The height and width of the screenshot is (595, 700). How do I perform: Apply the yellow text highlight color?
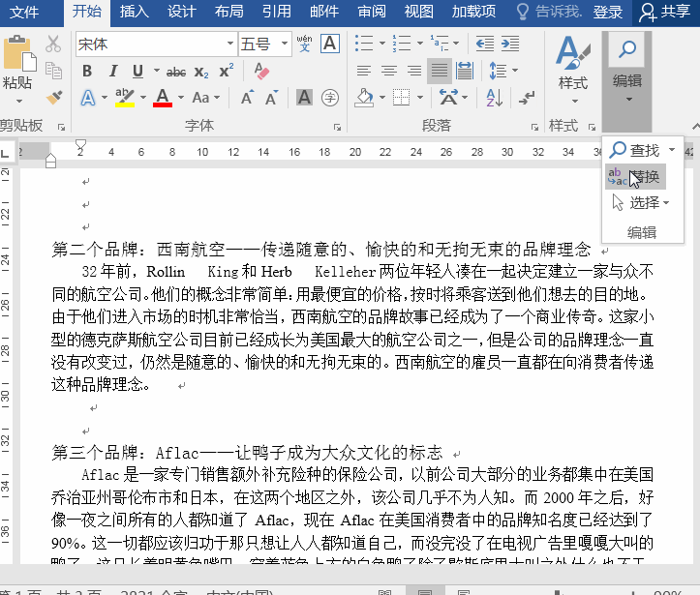[x=125, y=98]
